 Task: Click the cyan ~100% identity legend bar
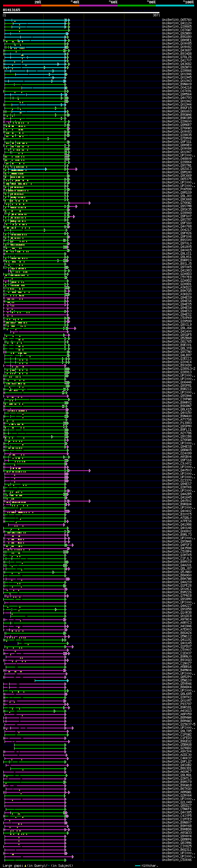click(x=175, y=6)
